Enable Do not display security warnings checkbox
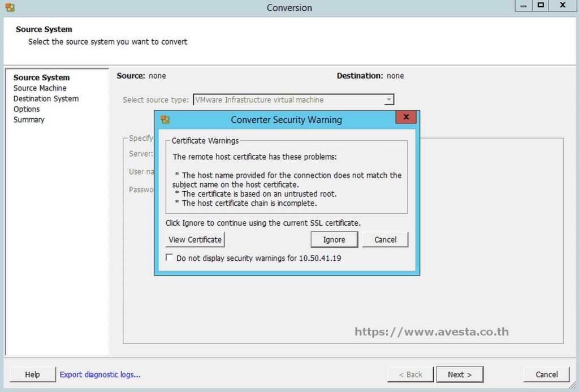 [x=170, y=257]
